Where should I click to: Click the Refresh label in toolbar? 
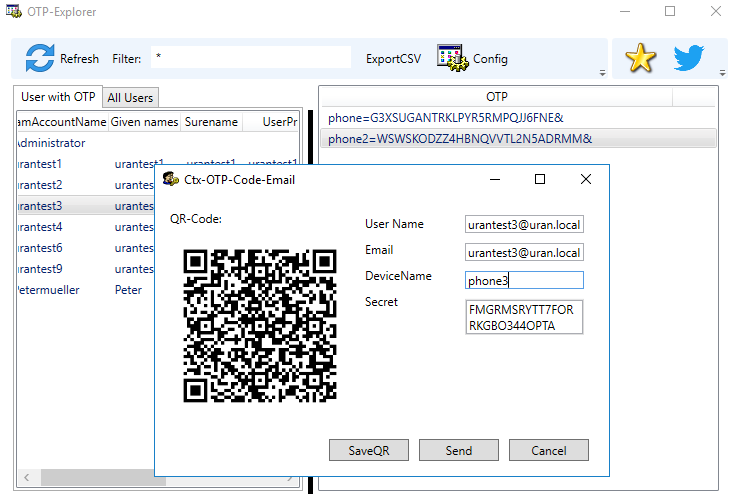coord(80,59)
